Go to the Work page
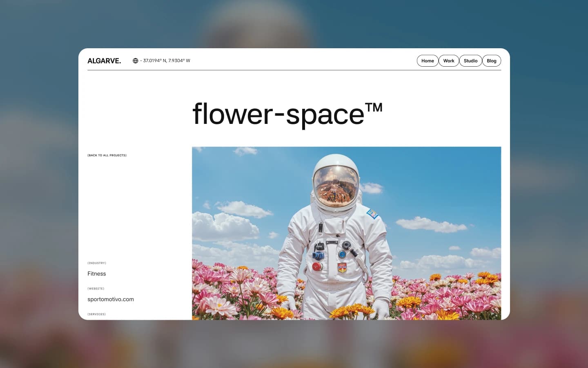This screenshot has height=368, width=588. 449,61
